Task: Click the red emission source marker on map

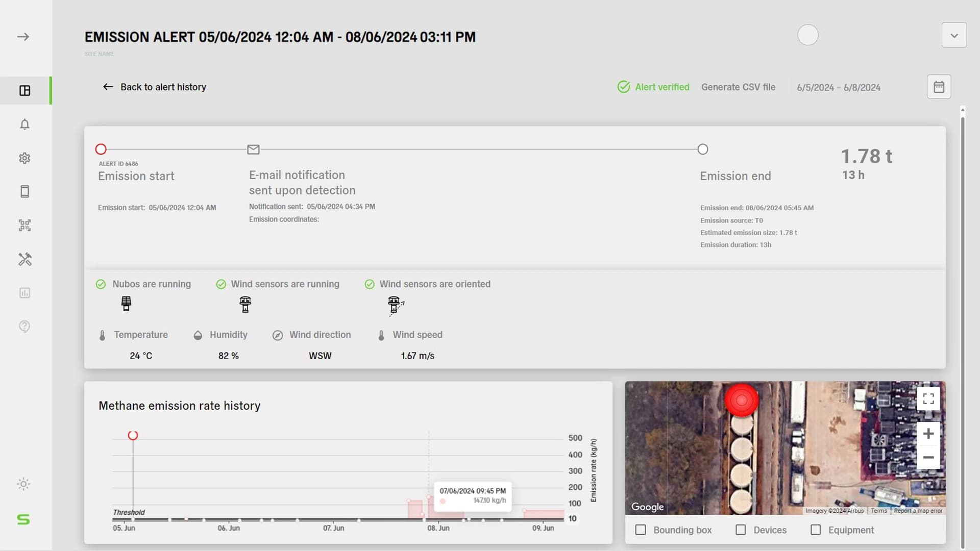Action: (741, 400)
